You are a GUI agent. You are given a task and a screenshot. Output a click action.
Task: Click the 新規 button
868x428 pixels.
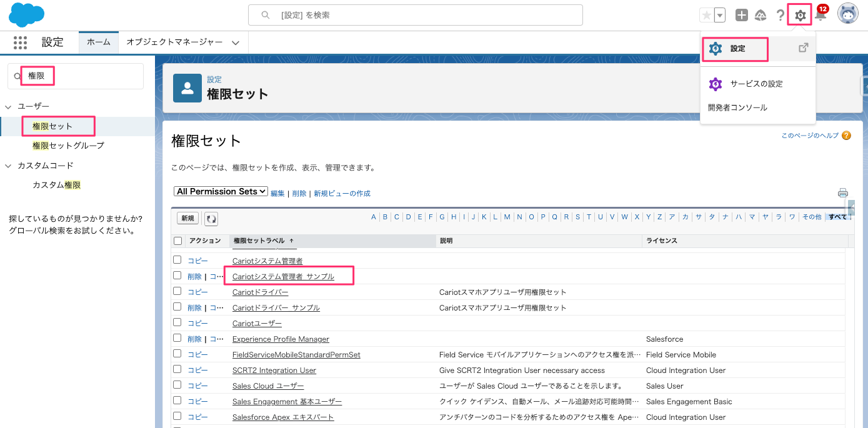coord(187,218)
